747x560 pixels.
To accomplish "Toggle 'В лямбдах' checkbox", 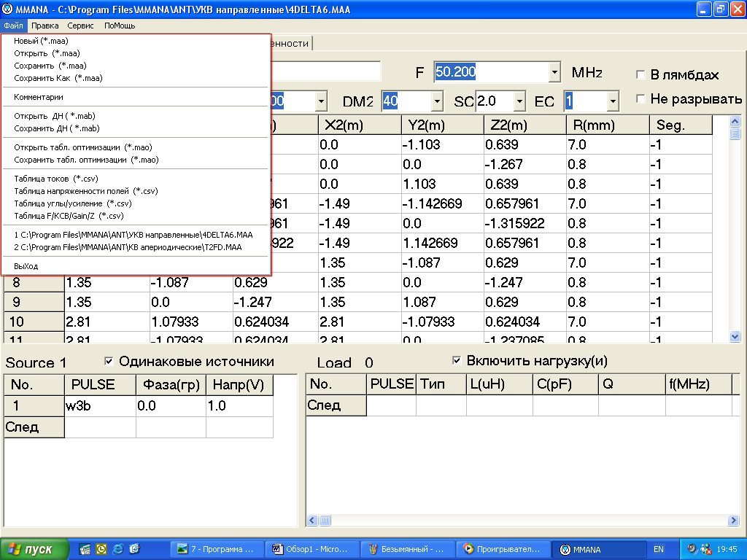I will point(640,75).
